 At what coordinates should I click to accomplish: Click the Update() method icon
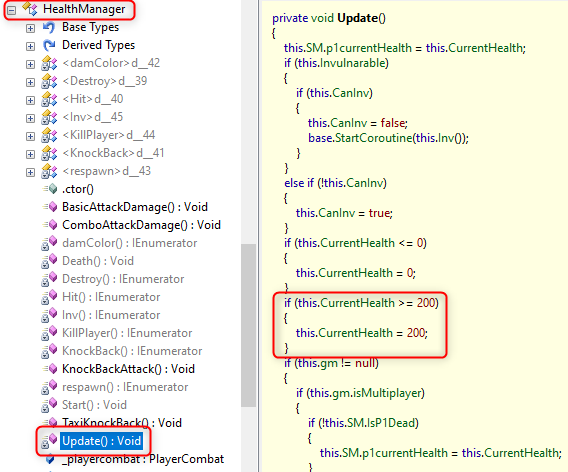click(x=49, y=441)
